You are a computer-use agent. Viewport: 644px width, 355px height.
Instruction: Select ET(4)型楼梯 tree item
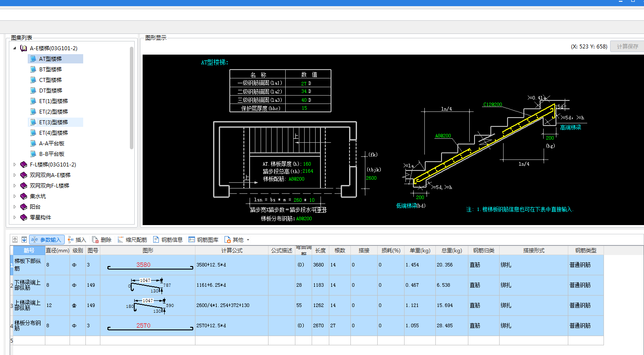pyautogui.click(x=53, y=133)
